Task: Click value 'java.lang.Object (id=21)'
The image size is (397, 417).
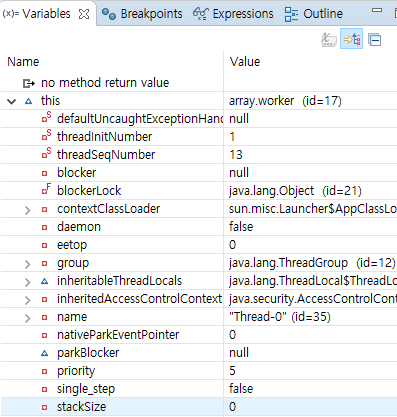Action: click(x=295, y=191)
